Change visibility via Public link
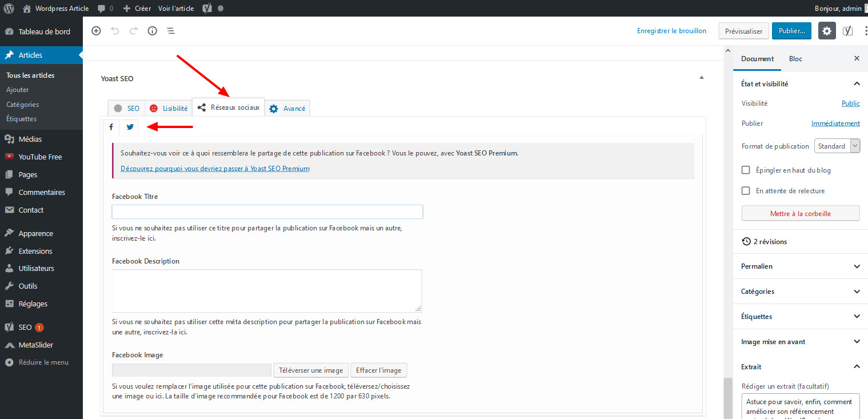Image resolution: width=868 pixels, height=419 pixels. point(850,103)
